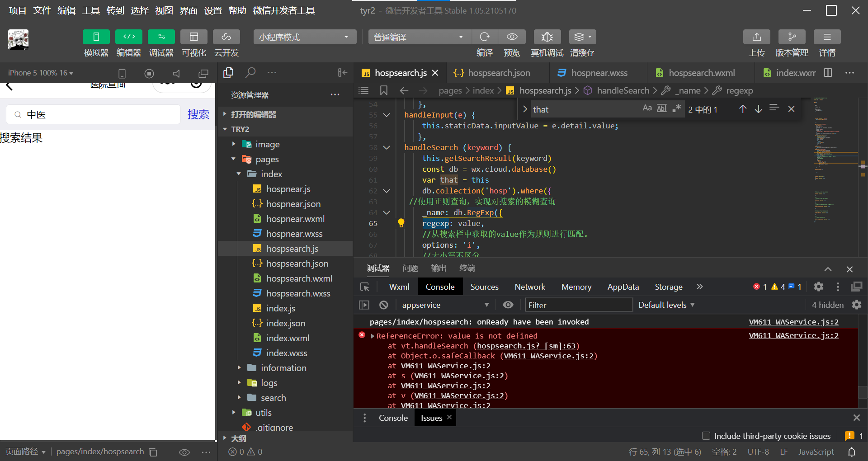
Task: Open project details (详情)
Action: [827, 37]
